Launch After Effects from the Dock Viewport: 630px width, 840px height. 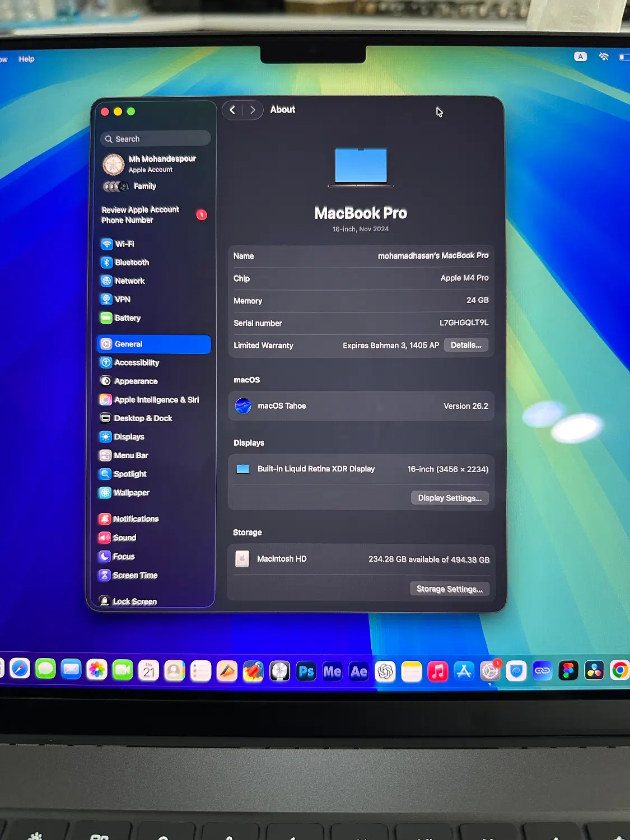pos(359,671)
